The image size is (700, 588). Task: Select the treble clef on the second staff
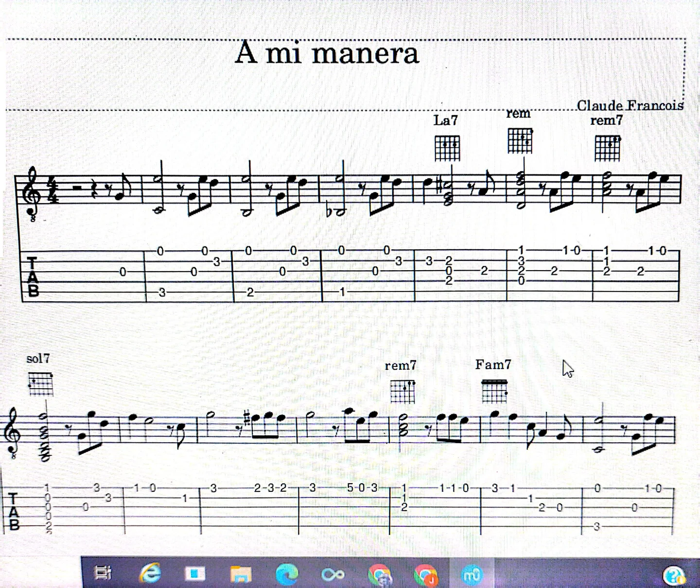(x=12, y=433)
